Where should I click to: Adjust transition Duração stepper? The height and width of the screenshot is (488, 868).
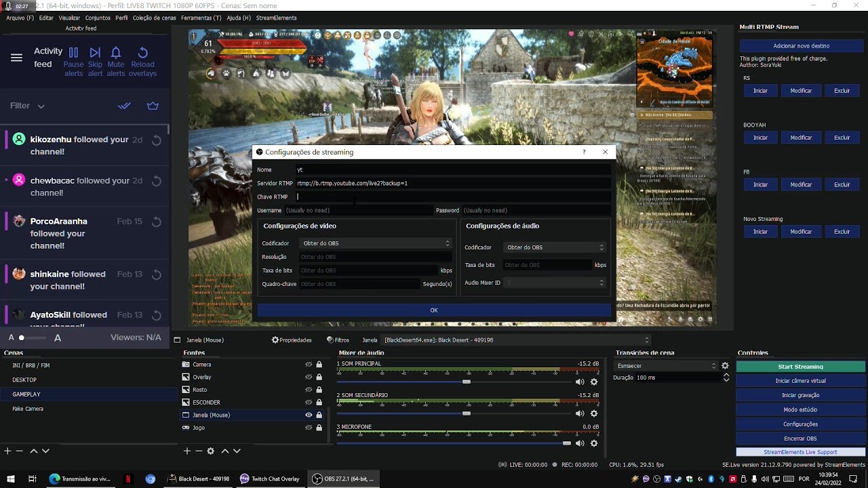(x=726, y=378)
